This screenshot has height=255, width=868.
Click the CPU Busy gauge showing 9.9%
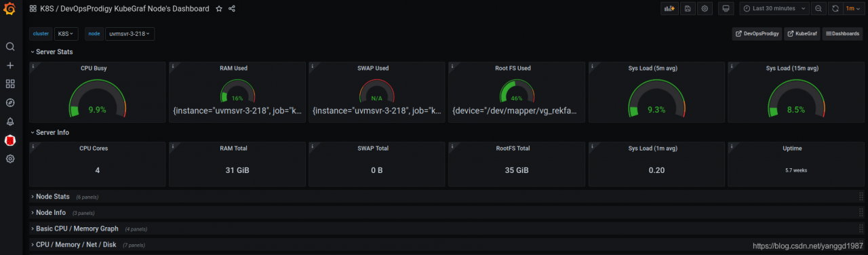tap(98, 99)
